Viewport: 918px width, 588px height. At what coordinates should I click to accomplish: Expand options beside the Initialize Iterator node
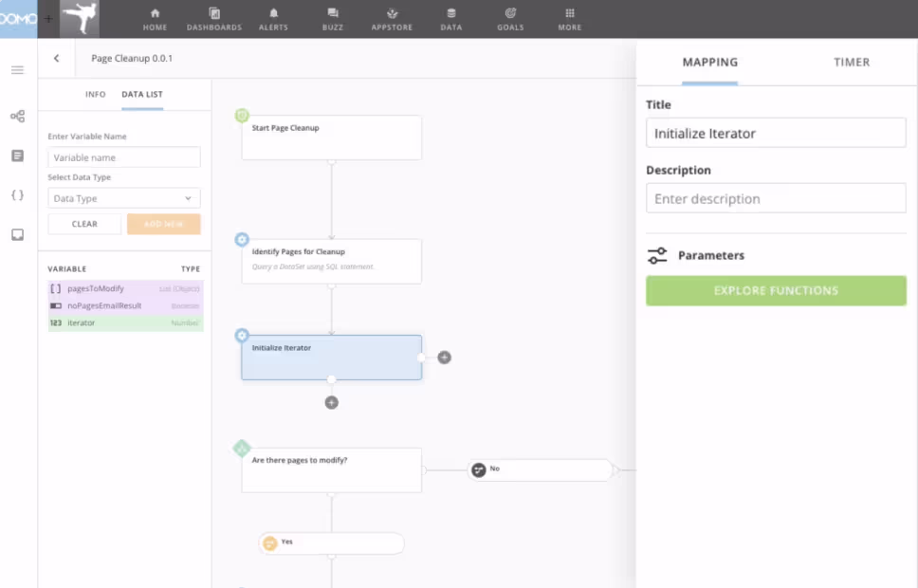click(444, 358)
